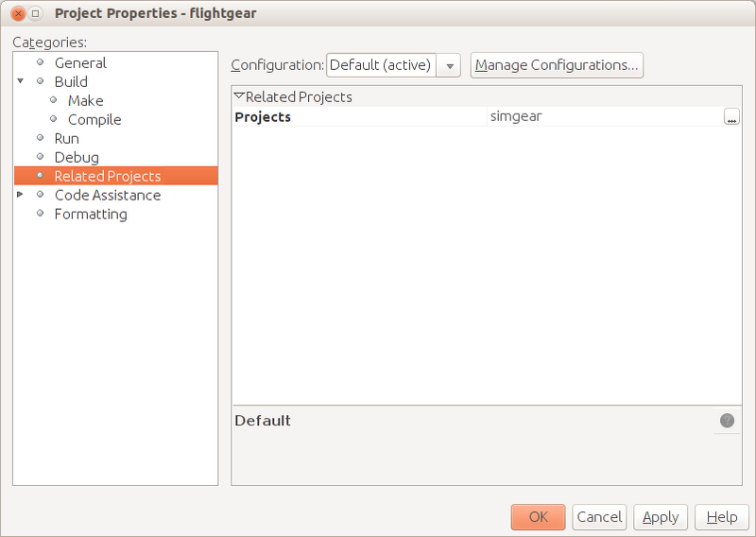Viewport: 756px width, 537px height.
Task: Open the General category
Action: 80,62
